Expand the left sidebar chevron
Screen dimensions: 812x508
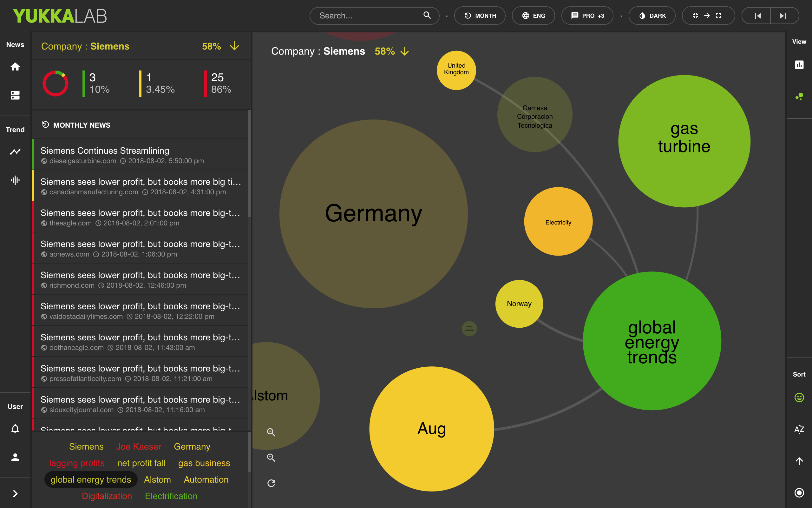click(15, 493)
